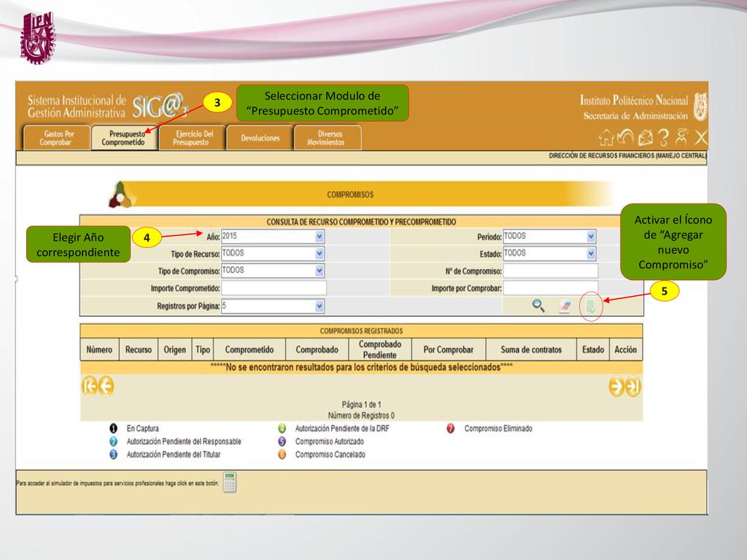Screen dimensions: 747x560
Task: Open the Año dropdown showing 2015
Action: pos(273,236)
